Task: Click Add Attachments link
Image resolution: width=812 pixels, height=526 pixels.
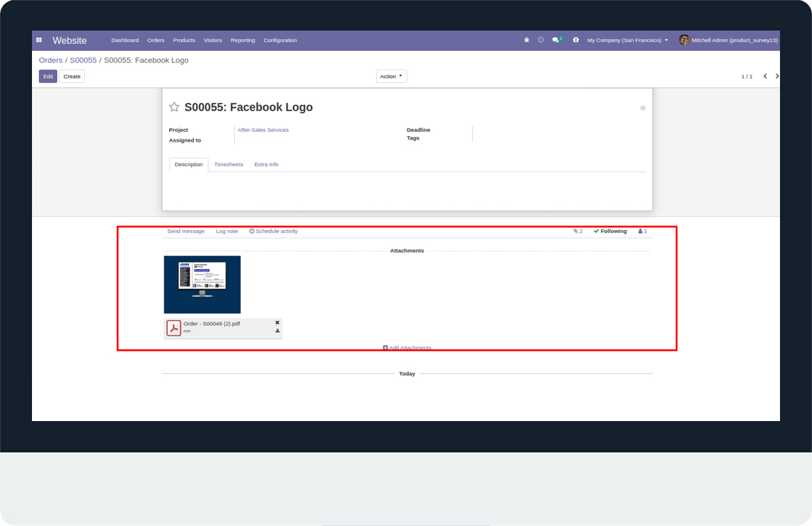Action: [x=407, y=348]
